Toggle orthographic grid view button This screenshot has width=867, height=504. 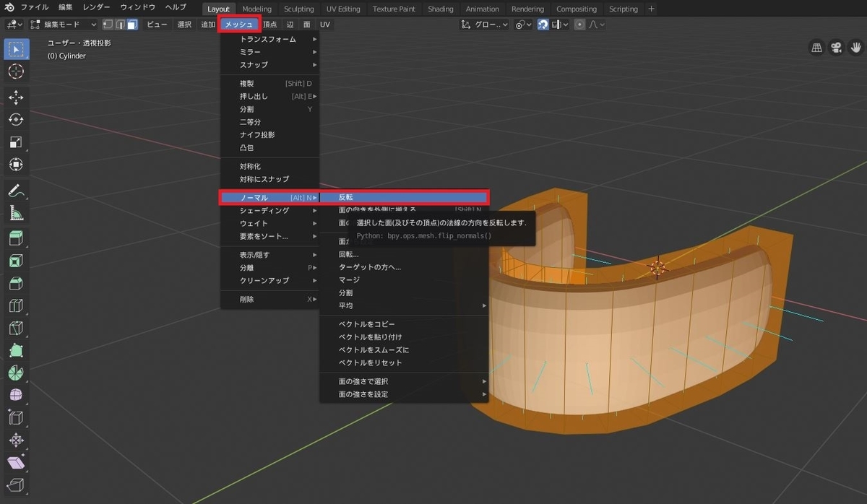point(817,48)
